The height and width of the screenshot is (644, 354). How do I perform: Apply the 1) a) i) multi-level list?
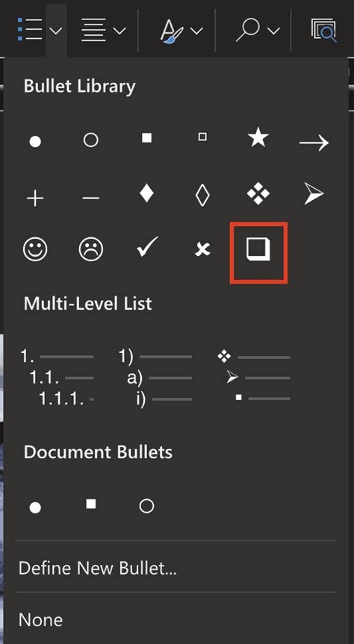pos(155,378)
